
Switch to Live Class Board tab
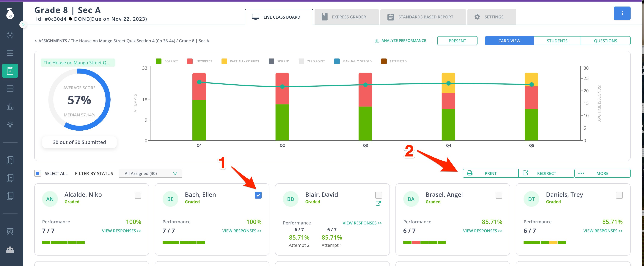(x=279, y=17)
